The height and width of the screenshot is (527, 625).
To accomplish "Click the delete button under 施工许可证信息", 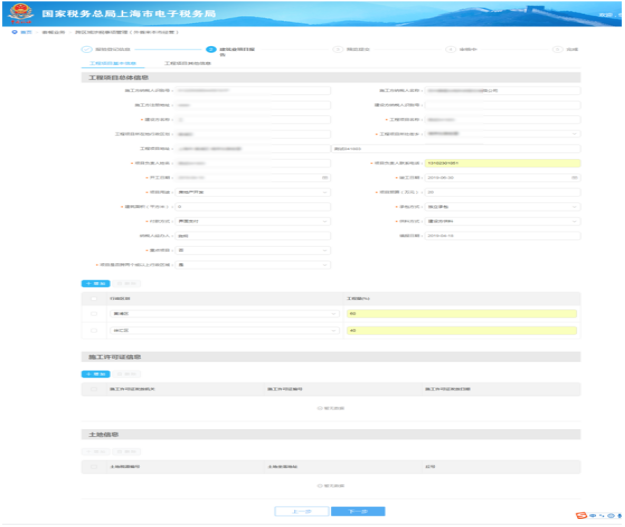I will coord(127,374).
